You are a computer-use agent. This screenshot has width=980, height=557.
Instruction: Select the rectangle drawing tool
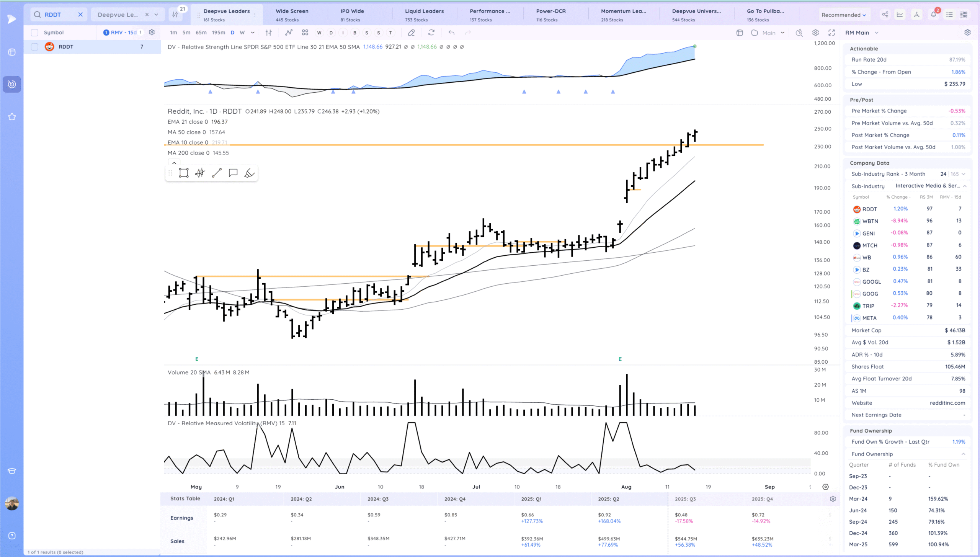coord(184,173)
